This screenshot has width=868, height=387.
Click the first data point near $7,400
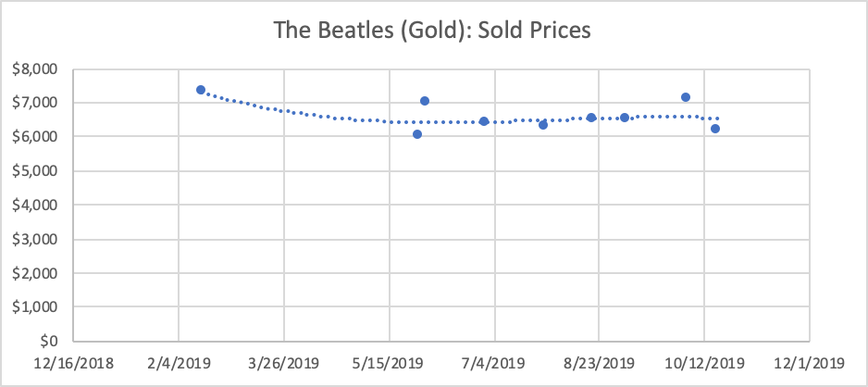coord(201,90)
